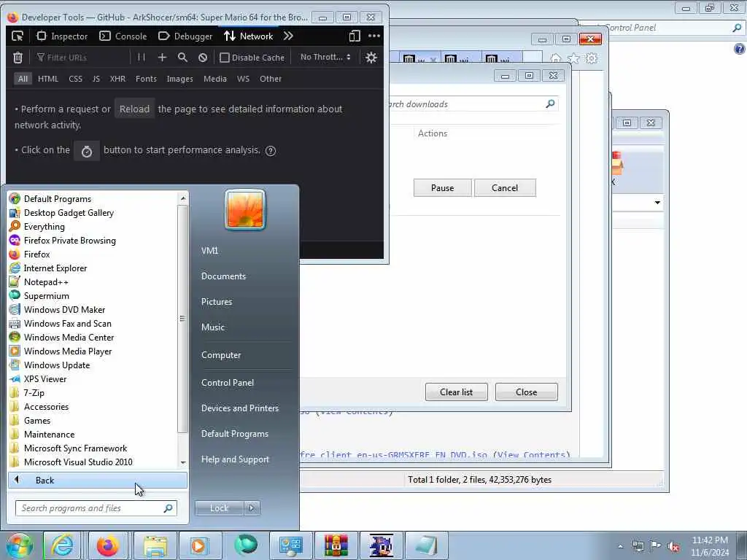Viewport: 747px width, 560px height.
Task: Click Search programs and files box
Action: 96,508
